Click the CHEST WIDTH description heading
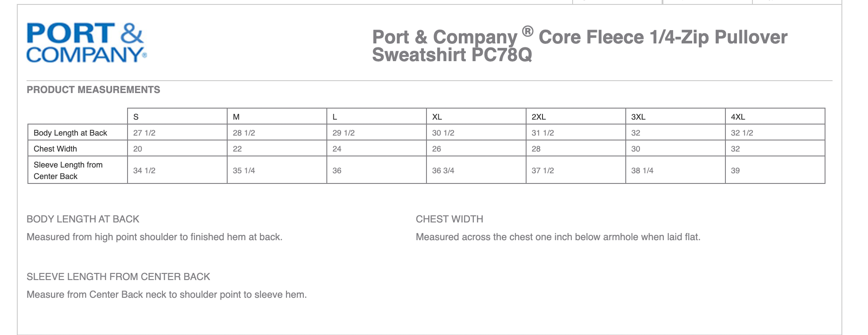 pyautogui.click(x=449, y=219)
